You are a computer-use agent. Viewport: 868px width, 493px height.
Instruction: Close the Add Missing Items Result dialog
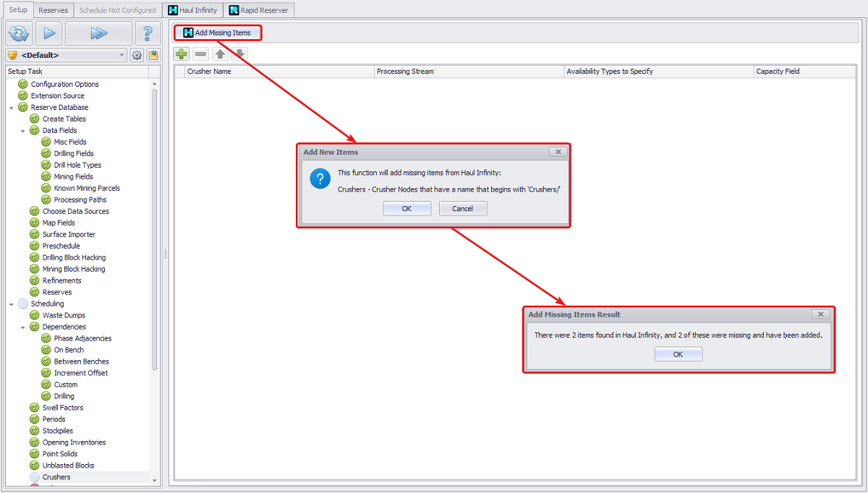pyautogui.click(x=820, y=314)
